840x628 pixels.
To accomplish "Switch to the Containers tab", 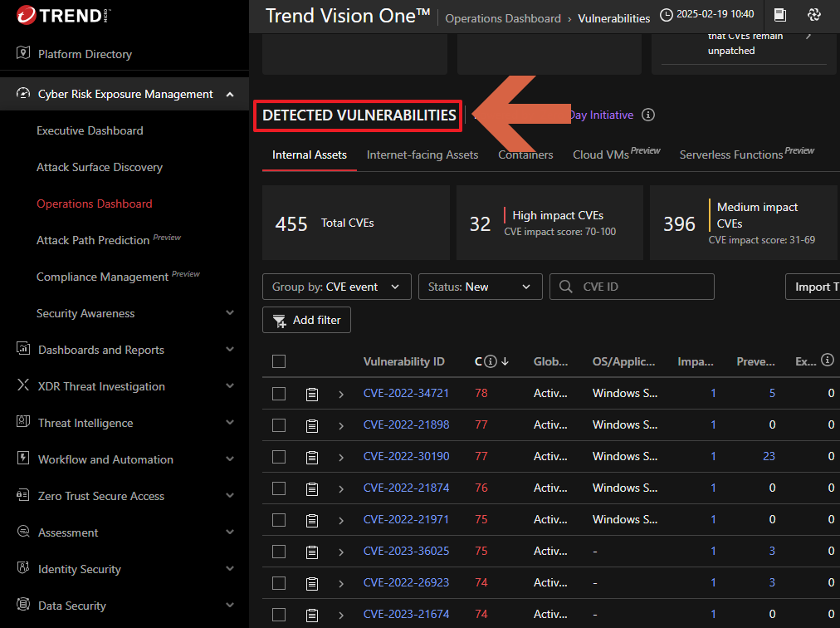I will point(525,155).
